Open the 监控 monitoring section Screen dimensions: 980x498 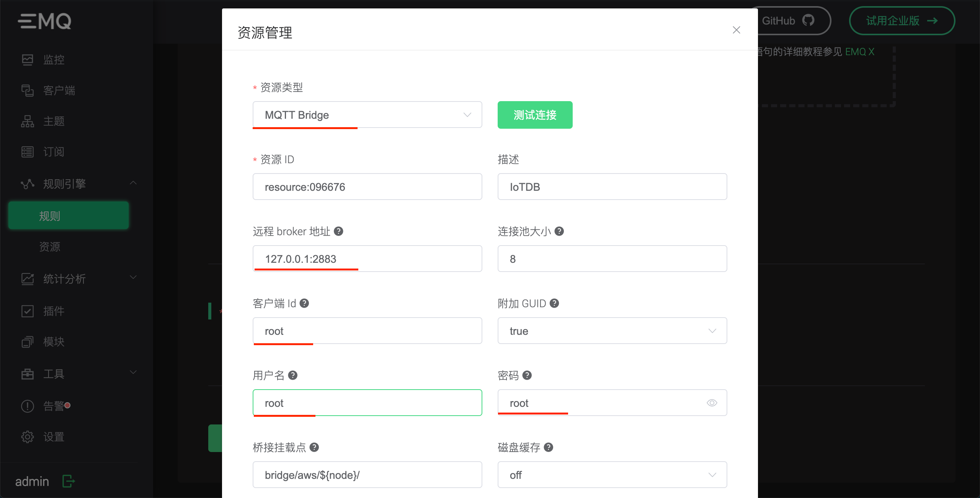click(x=54, y=59)
